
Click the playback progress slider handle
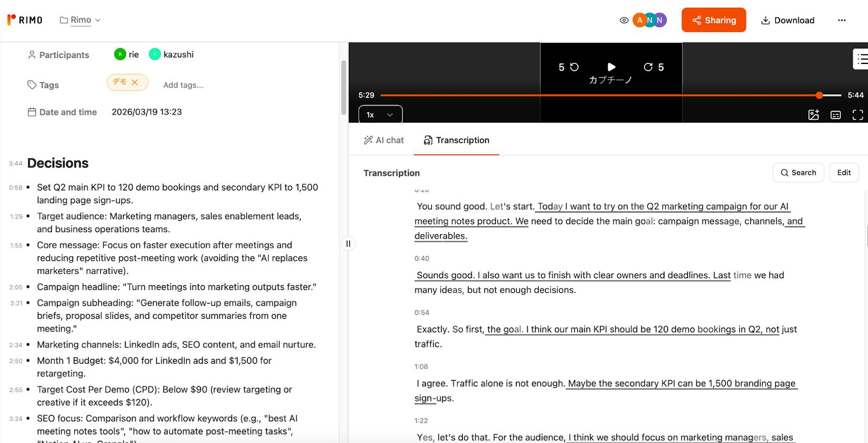pos(819,95)
